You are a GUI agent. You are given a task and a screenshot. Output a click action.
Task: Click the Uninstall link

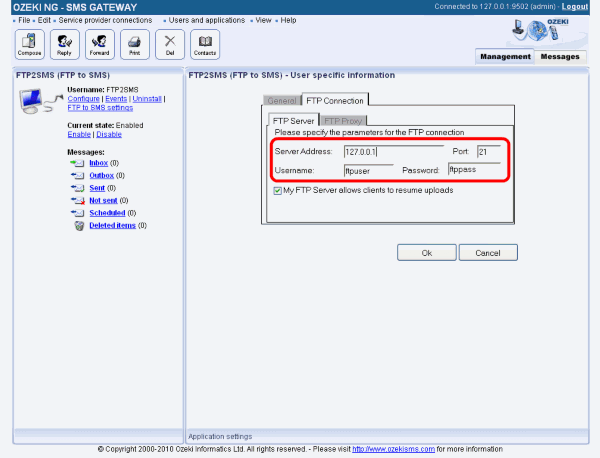coord(147,99)
